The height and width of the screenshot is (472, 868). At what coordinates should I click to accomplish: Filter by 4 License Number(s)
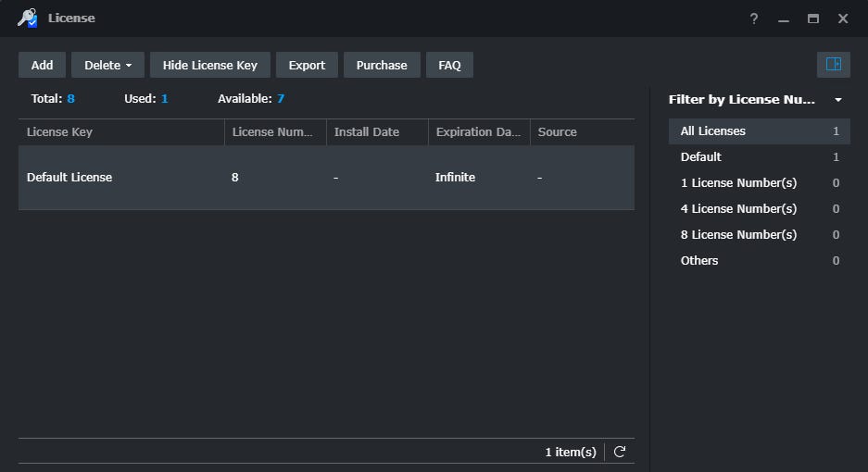[x=759, y=208]
